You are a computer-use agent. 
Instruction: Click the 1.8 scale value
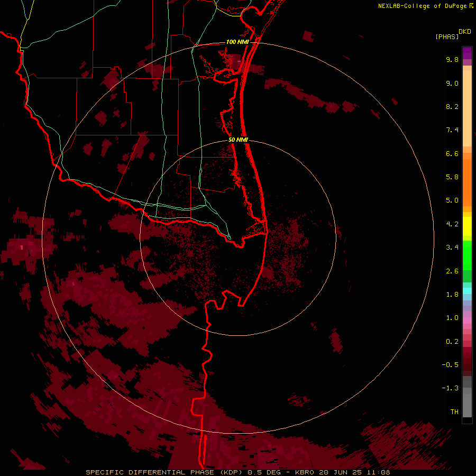point(452,295)
